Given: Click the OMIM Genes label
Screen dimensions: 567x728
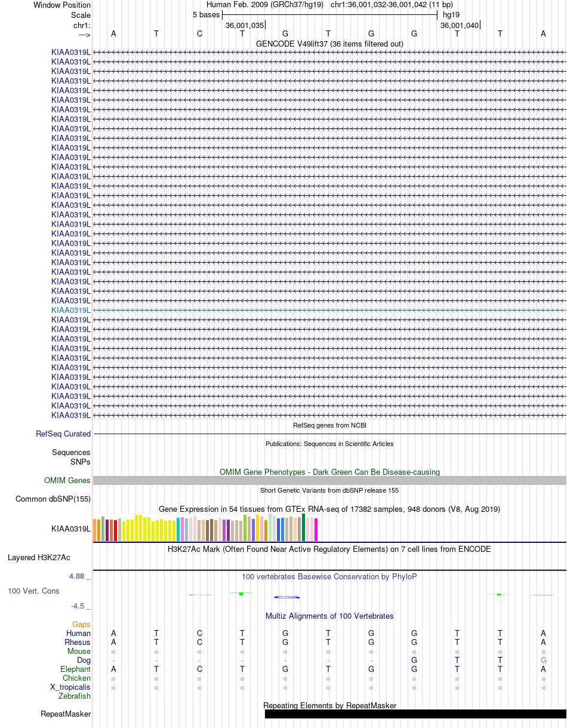Looking at the screenshot, I should (x=67, y=481).
